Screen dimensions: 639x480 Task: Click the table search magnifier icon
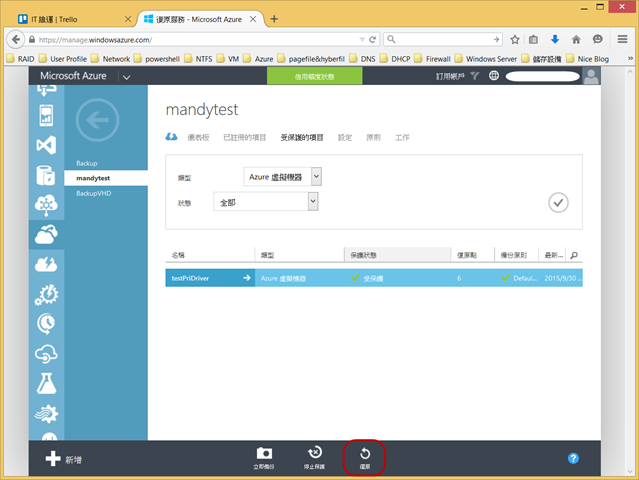[574, 255]
